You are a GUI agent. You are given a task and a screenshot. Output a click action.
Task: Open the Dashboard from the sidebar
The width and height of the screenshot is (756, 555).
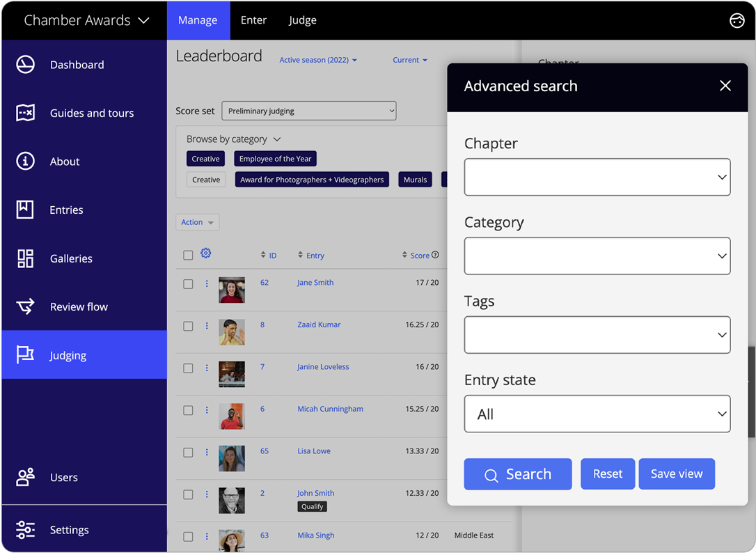(25, 64)
